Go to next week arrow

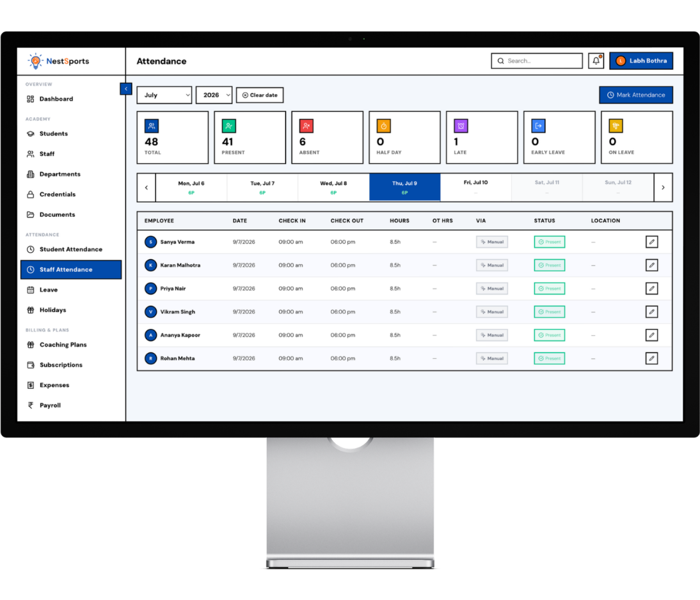663,187
